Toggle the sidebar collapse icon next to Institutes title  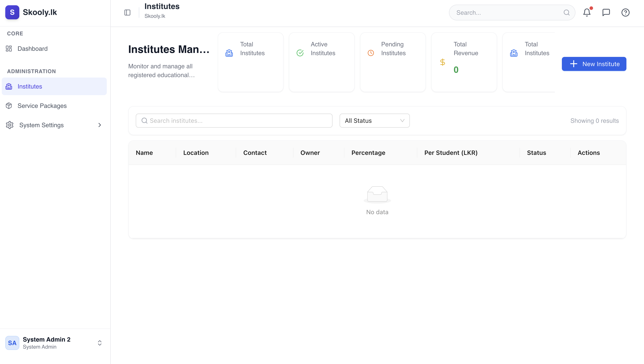[x=127, y=12]
